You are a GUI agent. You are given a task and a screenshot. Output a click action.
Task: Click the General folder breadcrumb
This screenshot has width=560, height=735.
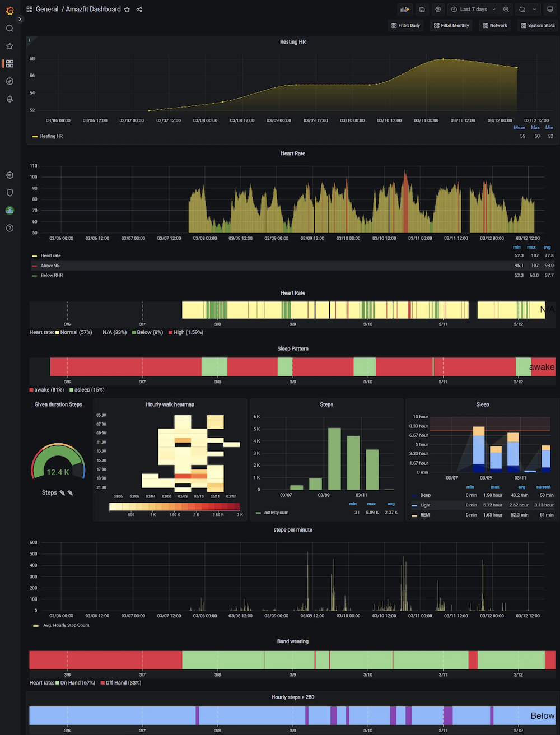(46, 10)
